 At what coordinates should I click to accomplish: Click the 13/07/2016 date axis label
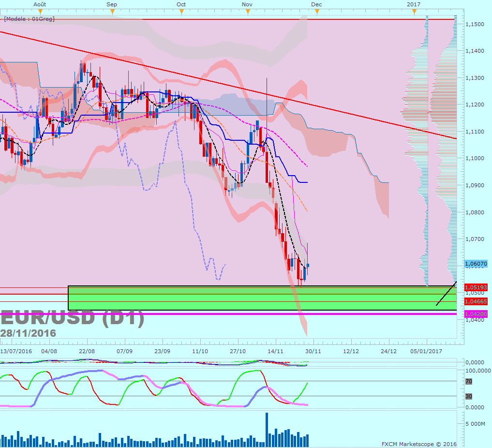[16, 351]
